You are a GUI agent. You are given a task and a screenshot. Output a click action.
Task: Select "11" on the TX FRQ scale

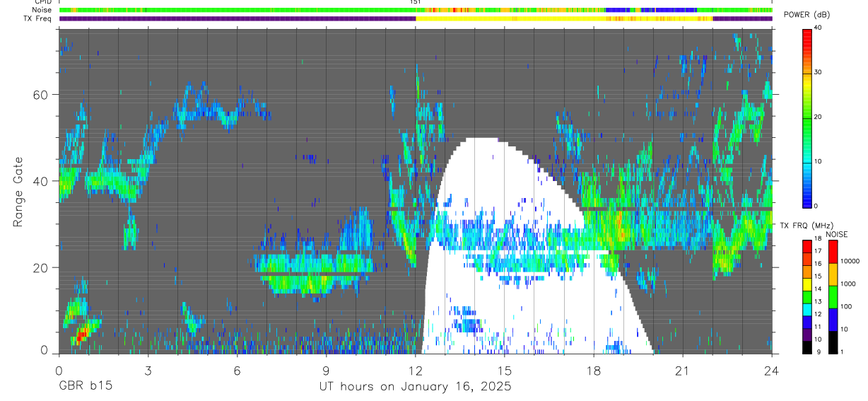click(818, 327)
